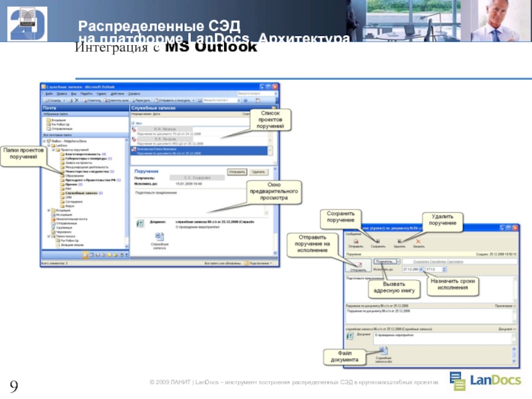Click Переслать in the Outlook toolbar
532x399 pixels.
pos(140,100)
